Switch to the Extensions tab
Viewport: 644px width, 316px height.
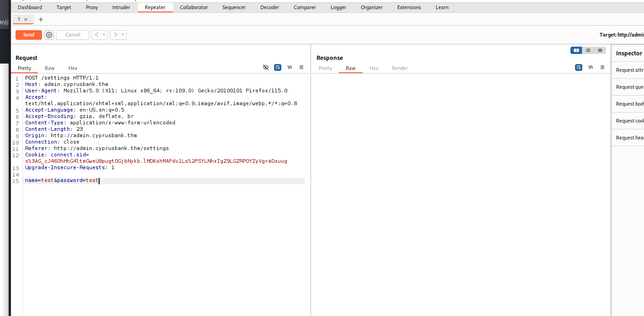point(409,7)
